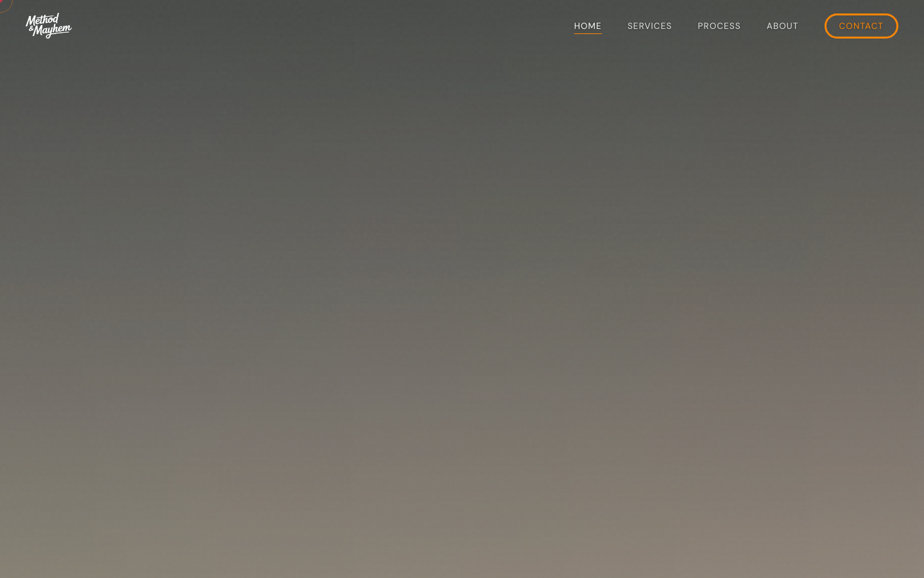Activate the SERVICES navigation state
Screen dimensions: 924x578
(x=649, y=26)
